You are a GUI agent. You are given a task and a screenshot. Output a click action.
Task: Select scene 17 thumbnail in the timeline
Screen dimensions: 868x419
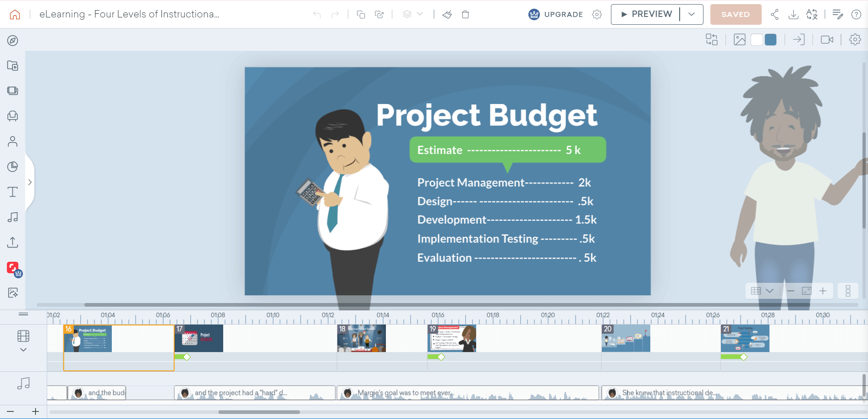(x=199, y=338)
